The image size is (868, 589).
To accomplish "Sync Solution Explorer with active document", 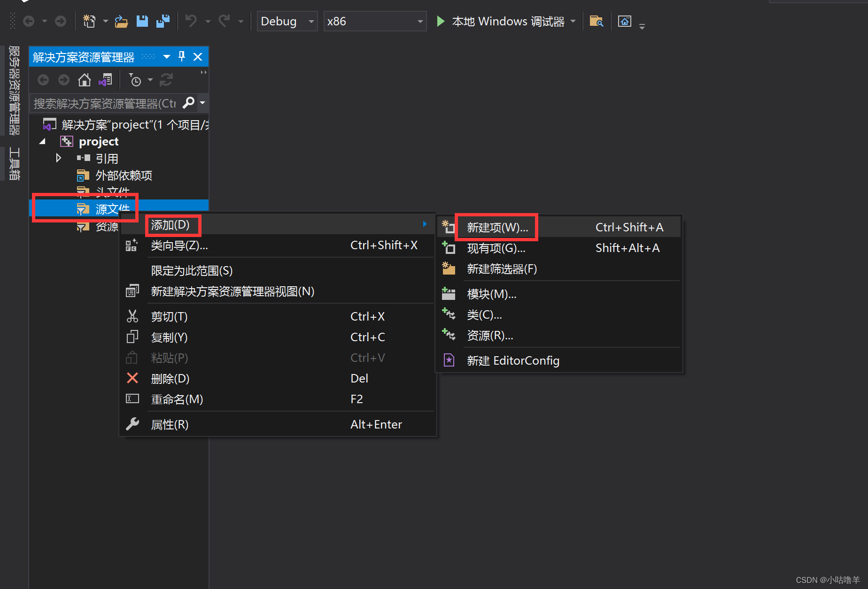I will 105,80.
